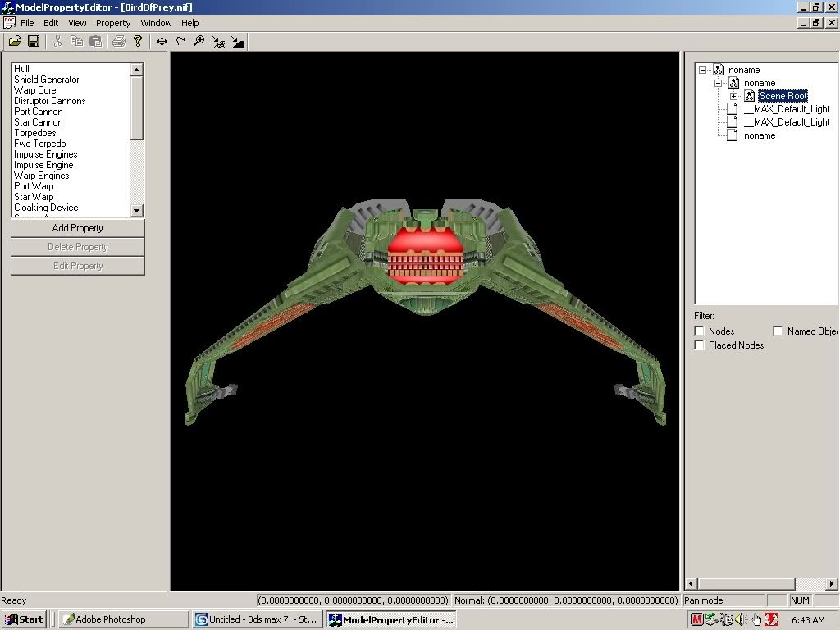Open the Property menu
Image resolution: width=840 pixels, height=630 pixels.
[113, 23]
